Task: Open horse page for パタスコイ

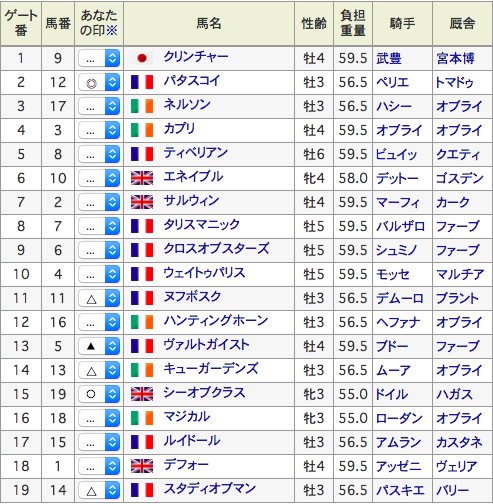Action: pos(192,81)
